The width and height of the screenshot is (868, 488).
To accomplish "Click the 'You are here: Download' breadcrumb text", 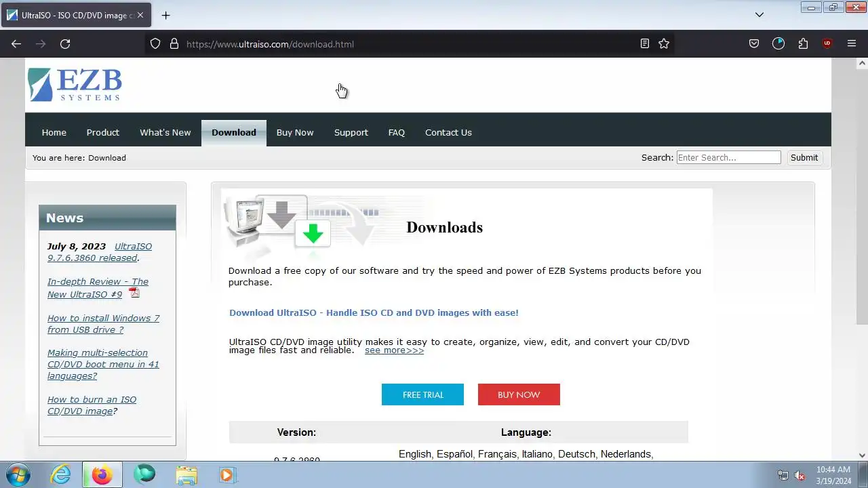I will point(79,158).
